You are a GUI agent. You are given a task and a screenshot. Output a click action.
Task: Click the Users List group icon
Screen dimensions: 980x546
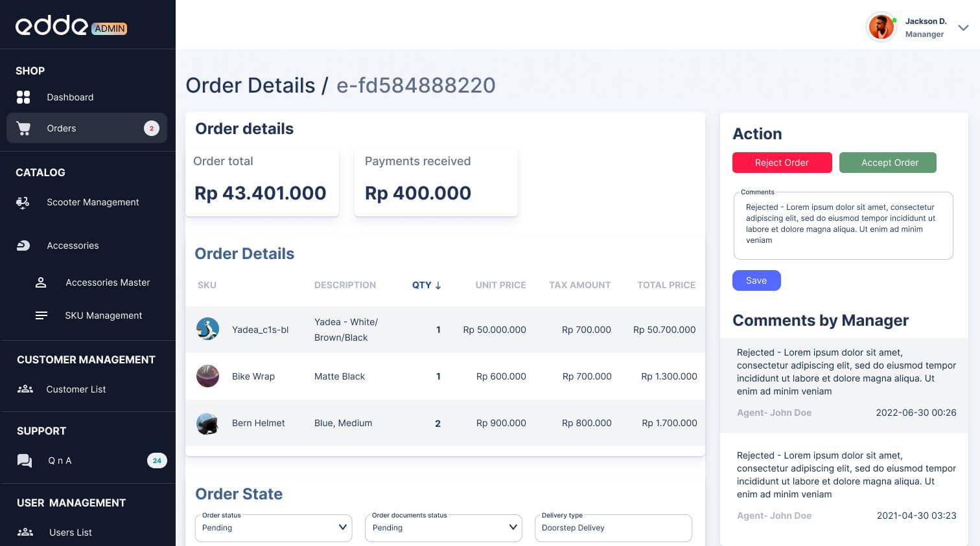25,532
